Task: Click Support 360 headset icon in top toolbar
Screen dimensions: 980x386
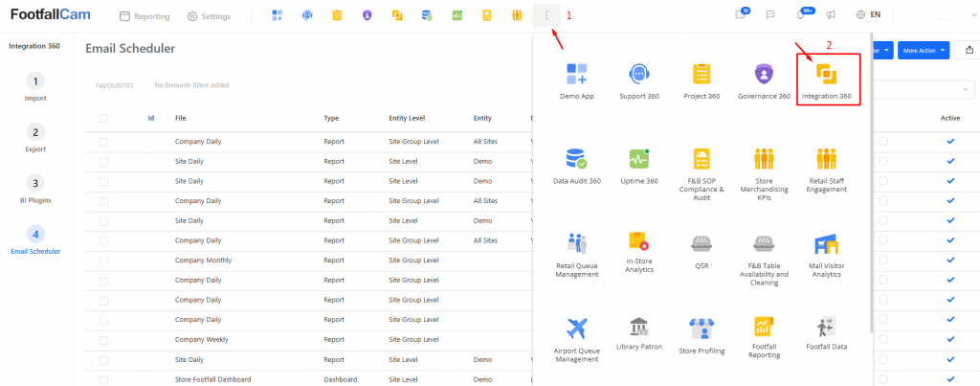Action: (x=307, y=15)
